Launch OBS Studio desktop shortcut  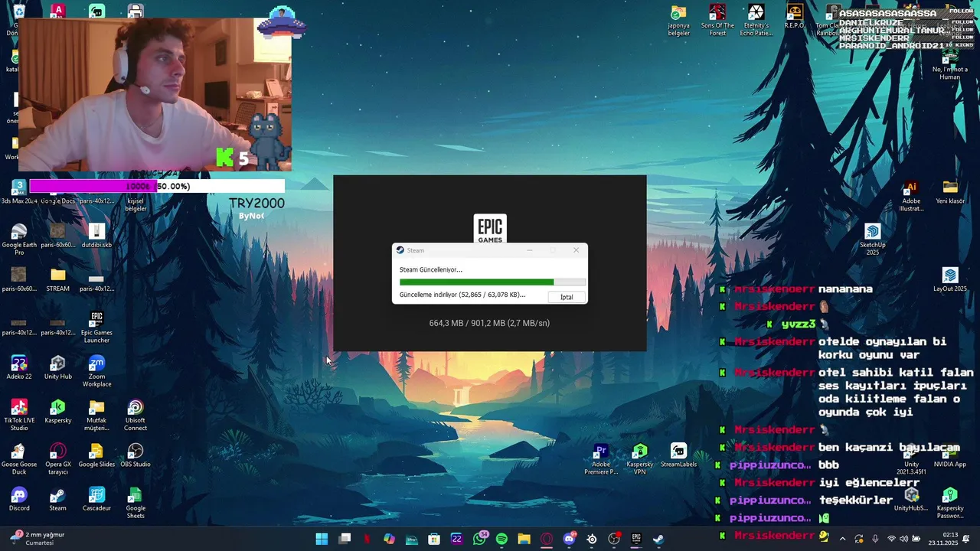click(x=136, y=455)
